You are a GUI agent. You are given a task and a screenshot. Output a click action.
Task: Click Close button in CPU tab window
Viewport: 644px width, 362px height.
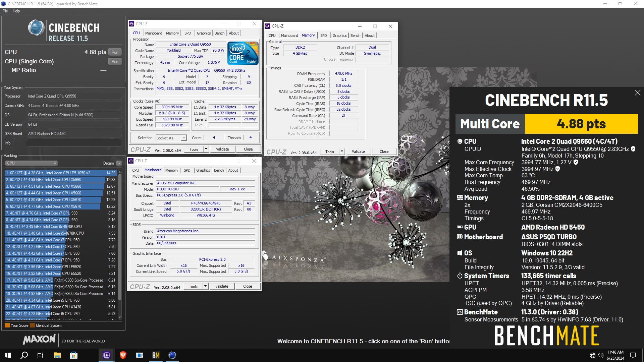[x=248, y=149]
